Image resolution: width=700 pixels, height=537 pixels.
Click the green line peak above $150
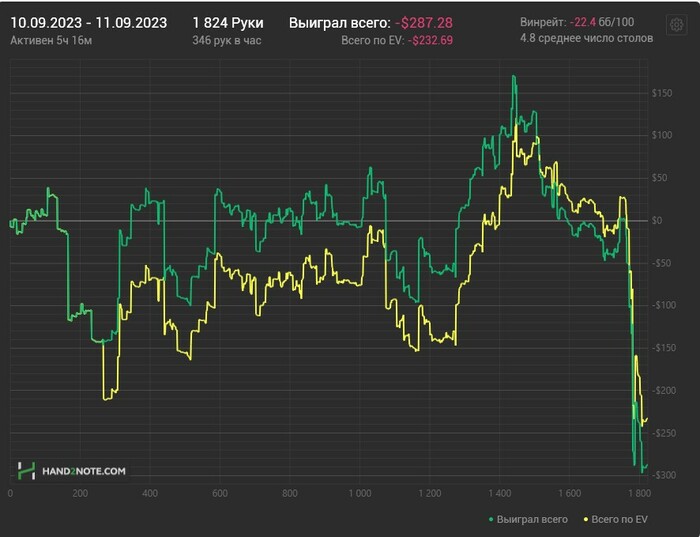[514, 77]
